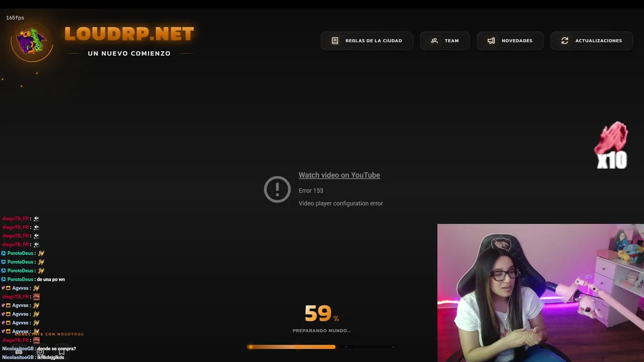Click the YouTube error exclamation icon

[x=277, y=190]
